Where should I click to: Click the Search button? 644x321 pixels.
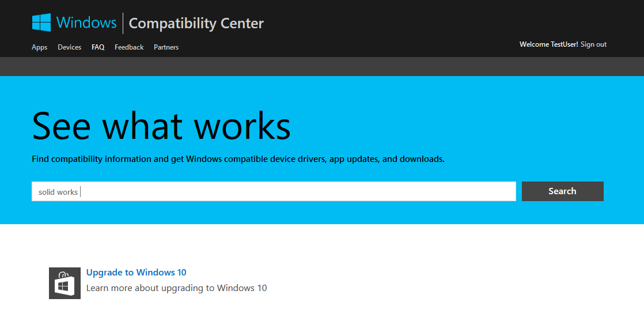[563, 191]
